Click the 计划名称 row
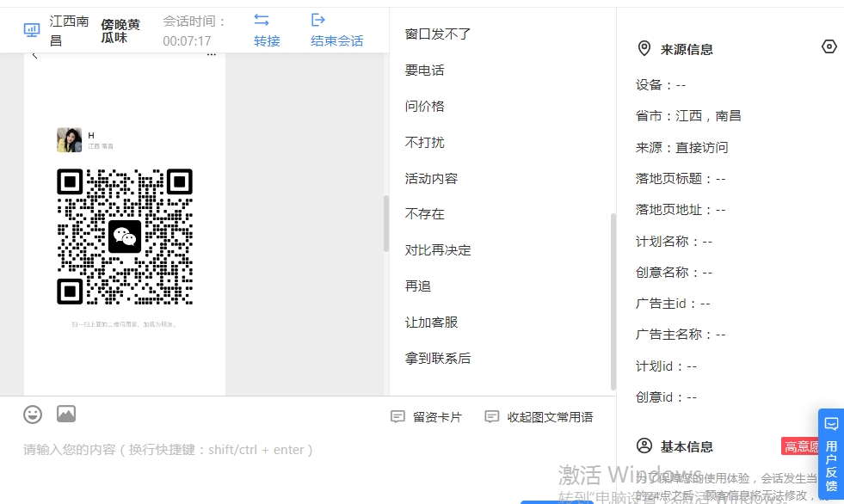844x504 pixels. pos(674,242)
